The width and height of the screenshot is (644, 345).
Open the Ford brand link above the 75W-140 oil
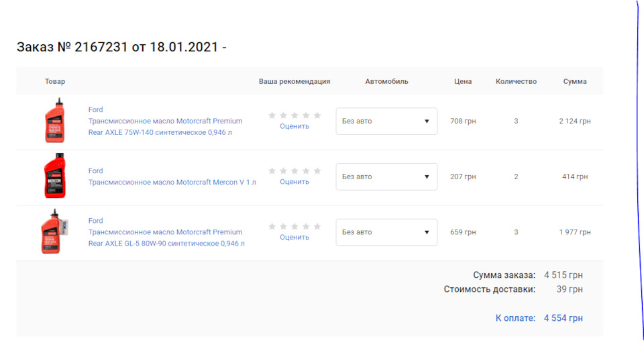click(x=96, y=109)
